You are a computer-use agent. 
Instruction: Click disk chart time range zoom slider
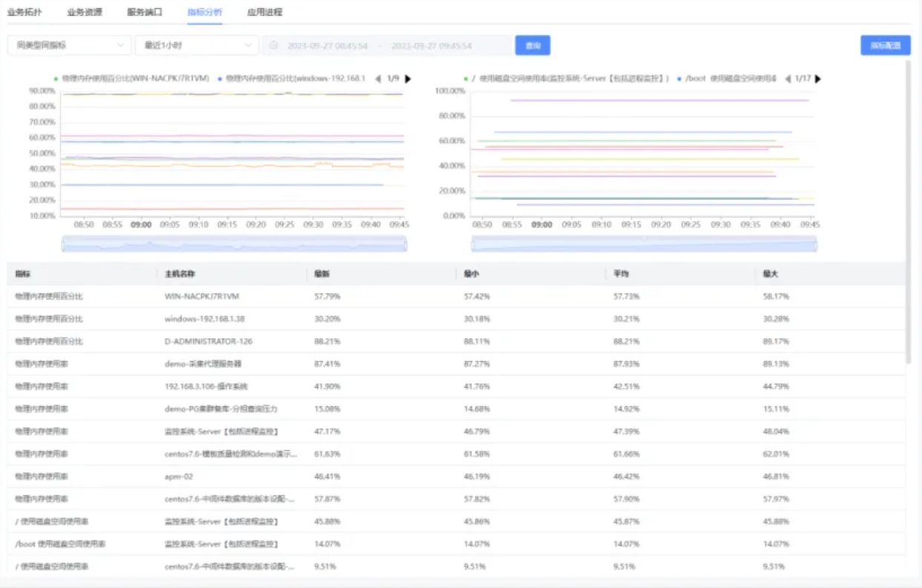coord(644,244)
